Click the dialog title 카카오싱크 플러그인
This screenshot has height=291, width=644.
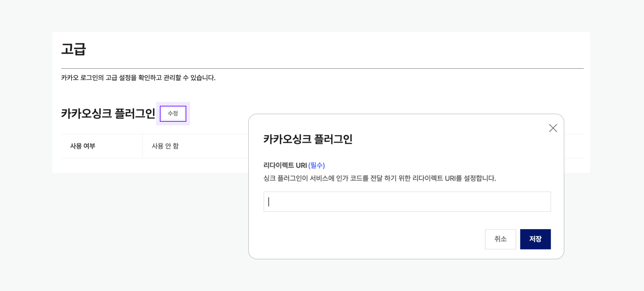[x=308, y=139]
